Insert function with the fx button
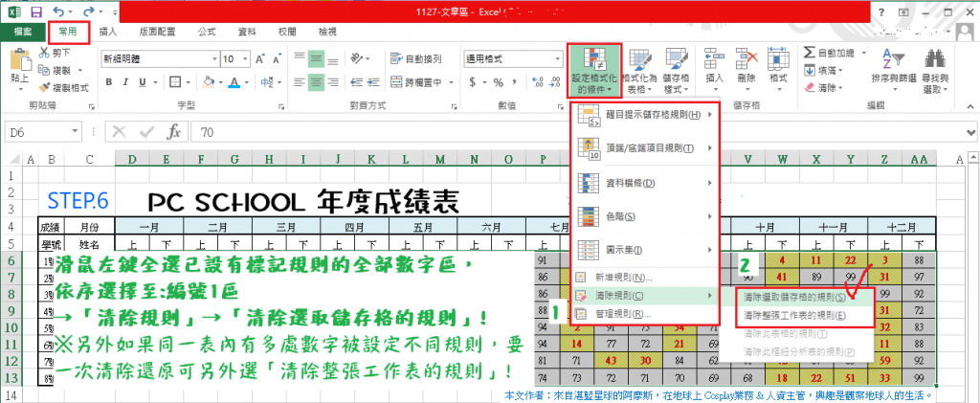Image resolution: width=980 pixels, height=403 pixels. [173, 132]
